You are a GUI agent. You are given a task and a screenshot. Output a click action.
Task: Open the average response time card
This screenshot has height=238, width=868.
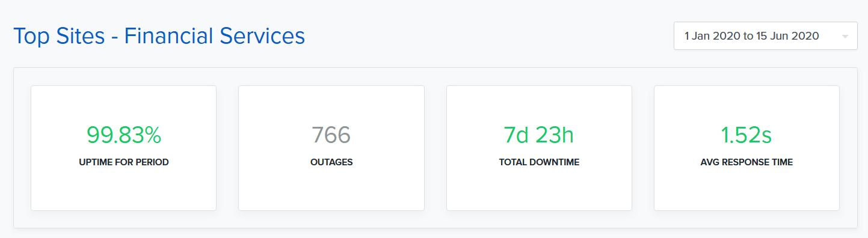[x=746, y=148]
